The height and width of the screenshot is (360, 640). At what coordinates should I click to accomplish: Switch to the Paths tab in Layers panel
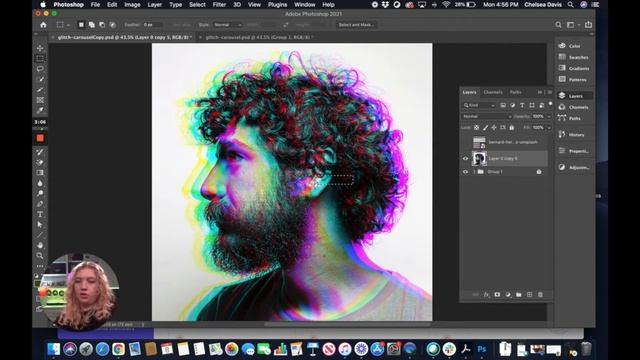point(516,92)
